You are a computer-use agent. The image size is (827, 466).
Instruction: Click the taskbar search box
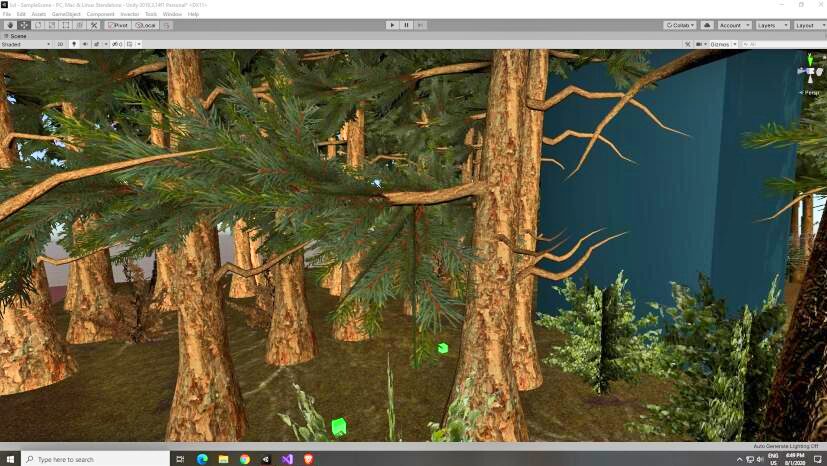coord(95,459)
